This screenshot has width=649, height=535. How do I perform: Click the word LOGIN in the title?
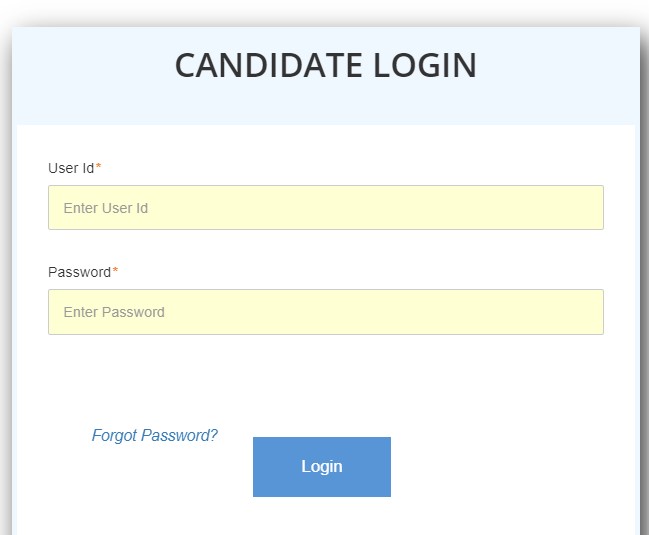425,66
